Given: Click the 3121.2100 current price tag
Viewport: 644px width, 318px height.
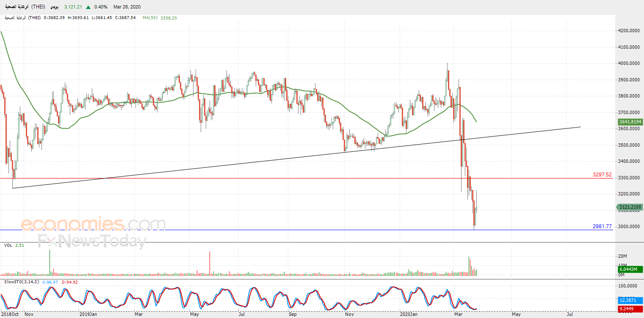Looking at the screenshot, I should click(x=630, y=207).
